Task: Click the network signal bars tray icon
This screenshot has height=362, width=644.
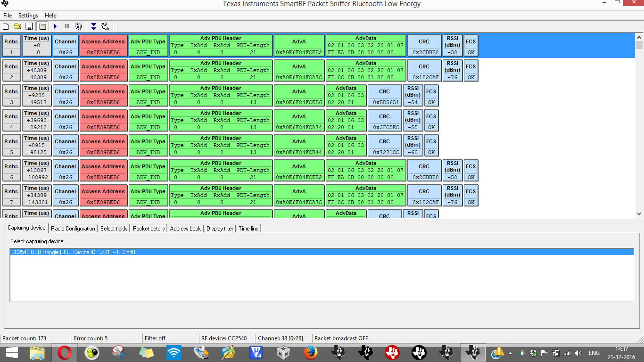Action: (x=567, y=353)
